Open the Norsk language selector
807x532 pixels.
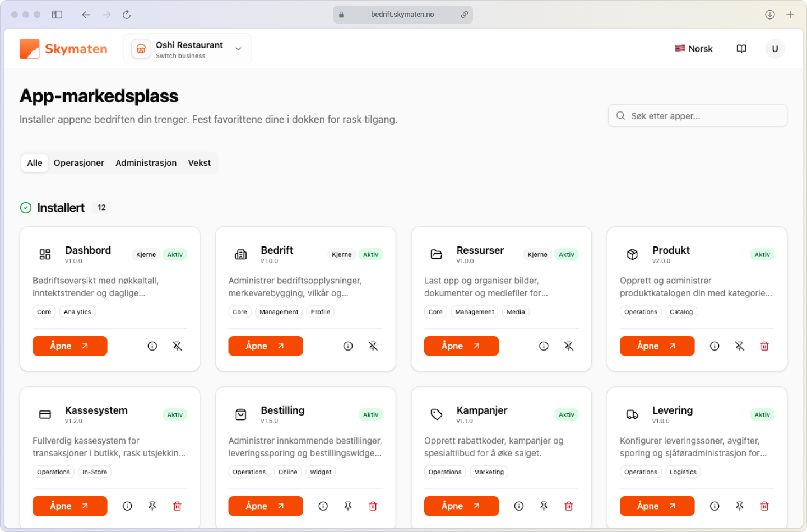pyautogui.click(x=694, y=49)
